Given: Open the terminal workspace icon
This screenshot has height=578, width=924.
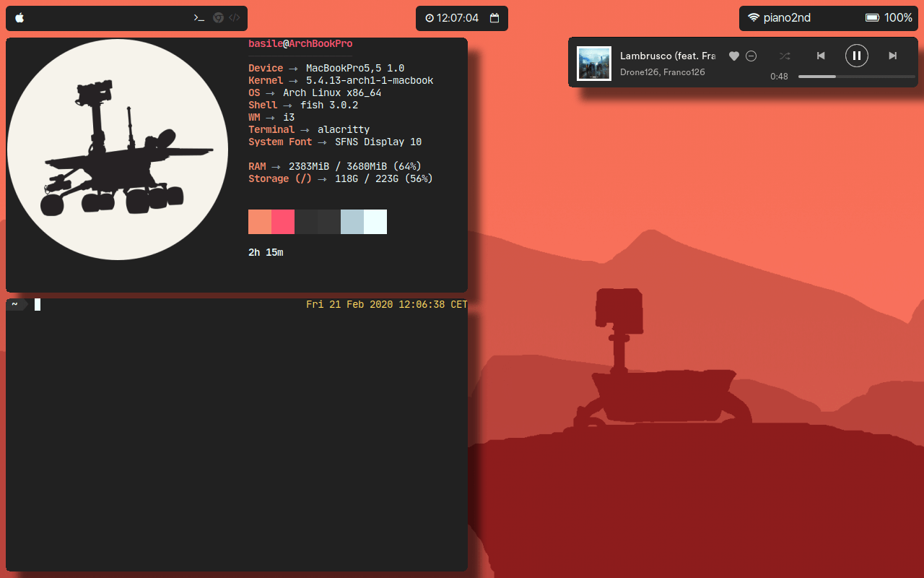Looking at the screenshot, I should pyautogui.click(x=199, y=18).
